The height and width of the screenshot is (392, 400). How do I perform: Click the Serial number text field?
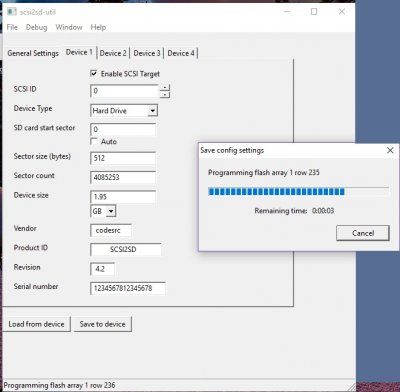[128, 288]
